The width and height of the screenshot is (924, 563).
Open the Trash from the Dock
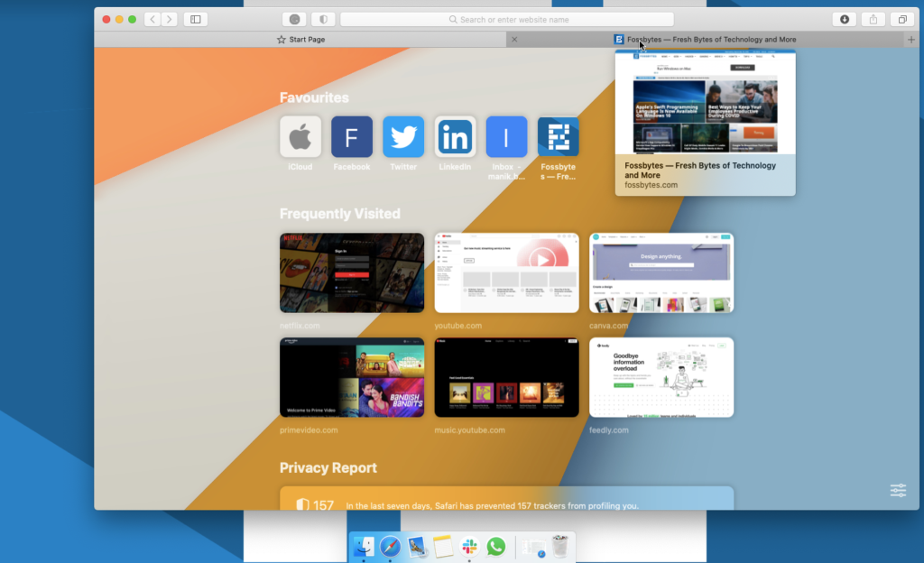[560, 547]
